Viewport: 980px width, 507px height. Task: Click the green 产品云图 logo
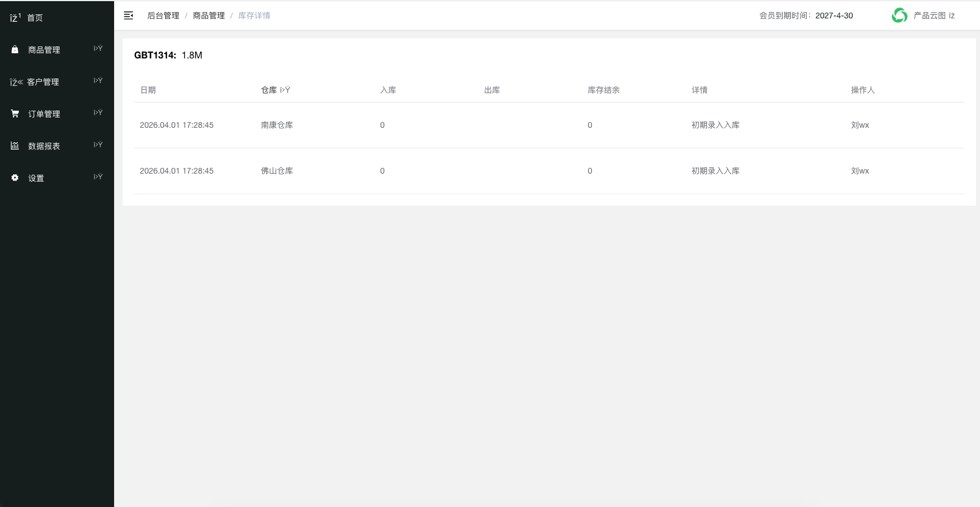[899, 15]
